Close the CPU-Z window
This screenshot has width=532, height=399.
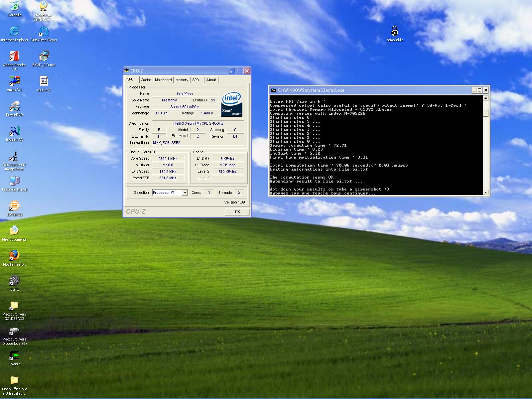pos(247,71)
